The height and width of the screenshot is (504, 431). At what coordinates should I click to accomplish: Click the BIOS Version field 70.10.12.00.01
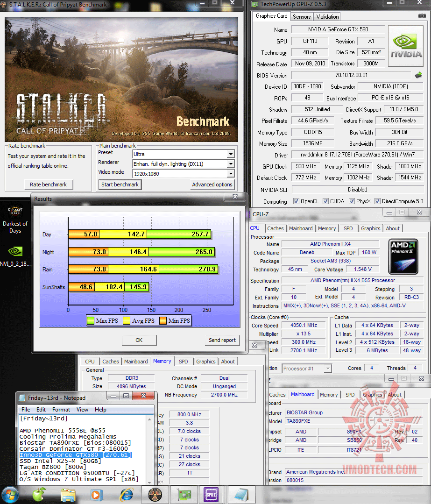(351, 75)
